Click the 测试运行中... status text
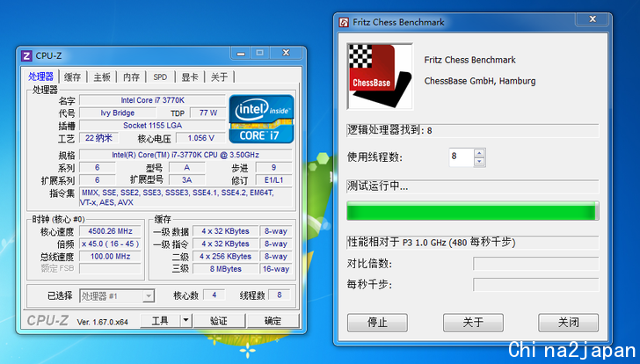640x364 pixels. click(x=377, y=186)
